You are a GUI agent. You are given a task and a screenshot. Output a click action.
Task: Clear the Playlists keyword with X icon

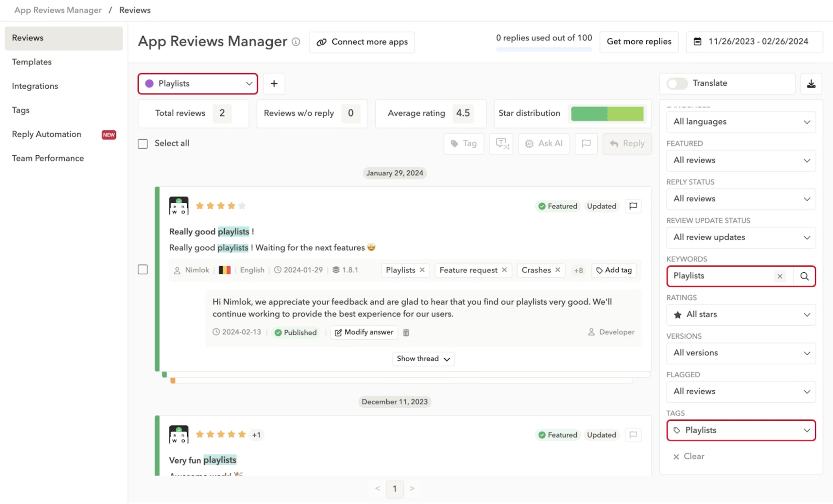click(x=780, y=276)
